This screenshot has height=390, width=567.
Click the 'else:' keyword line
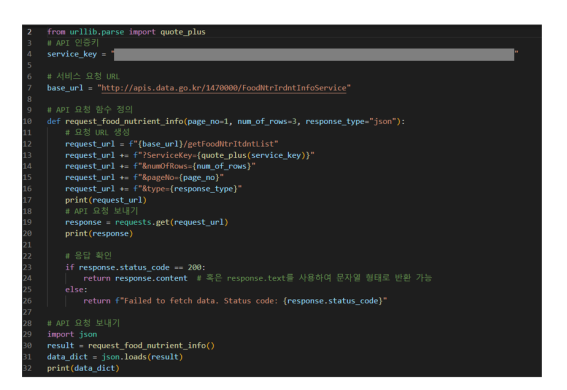(76, 290)
